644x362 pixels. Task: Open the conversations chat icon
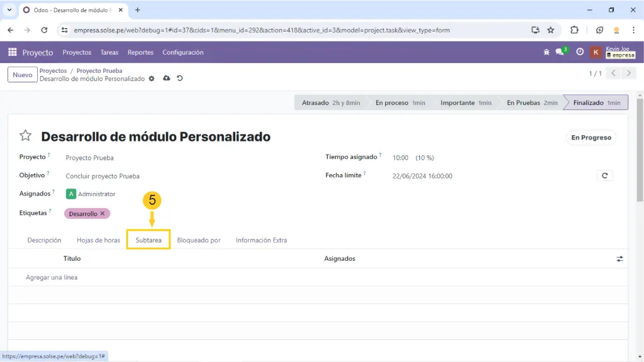click(560, 52)
